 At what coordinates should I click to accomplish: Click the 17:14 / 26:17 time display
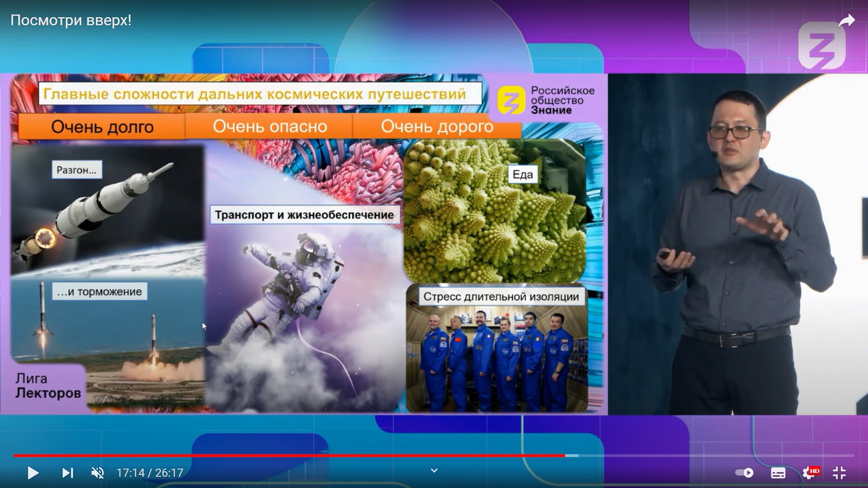[x=150, y=473]
